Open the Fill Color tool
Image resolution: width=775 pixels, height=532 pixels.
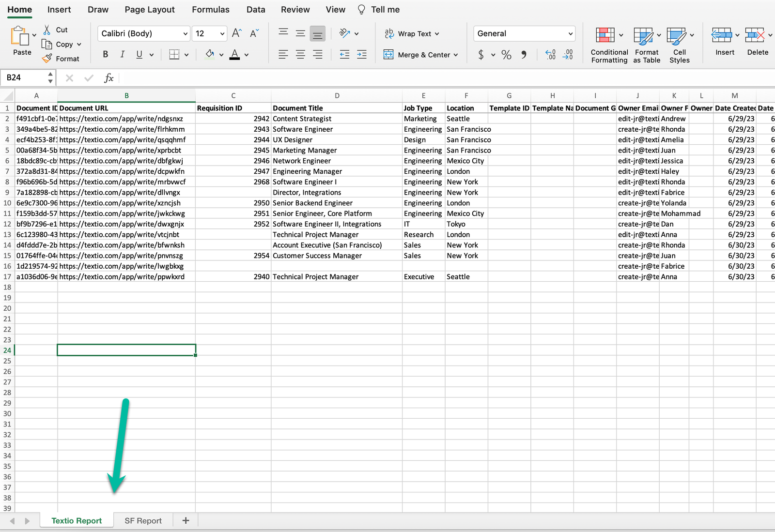click(210, 54)
